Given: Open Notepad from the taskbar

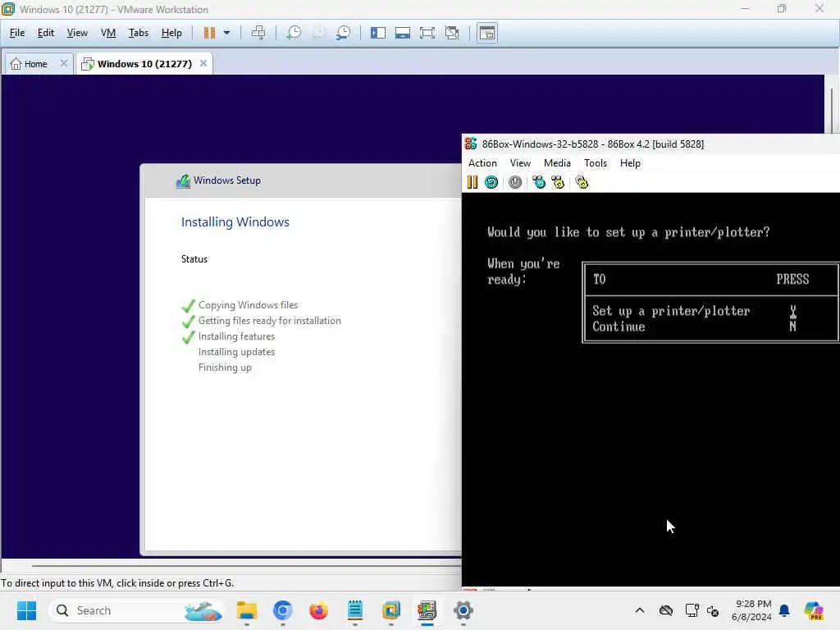Looking at the screenshot, I should (x=354, y=610).
